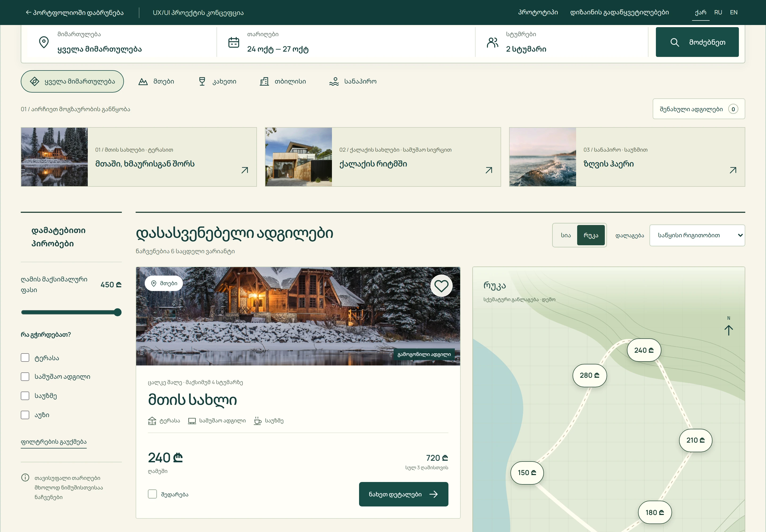Click the arrow icon on მთაში, ხმაურისგან შორს card
Image resolution: width=766 pixels, height=532 pixels.
(x=245, y=170)
